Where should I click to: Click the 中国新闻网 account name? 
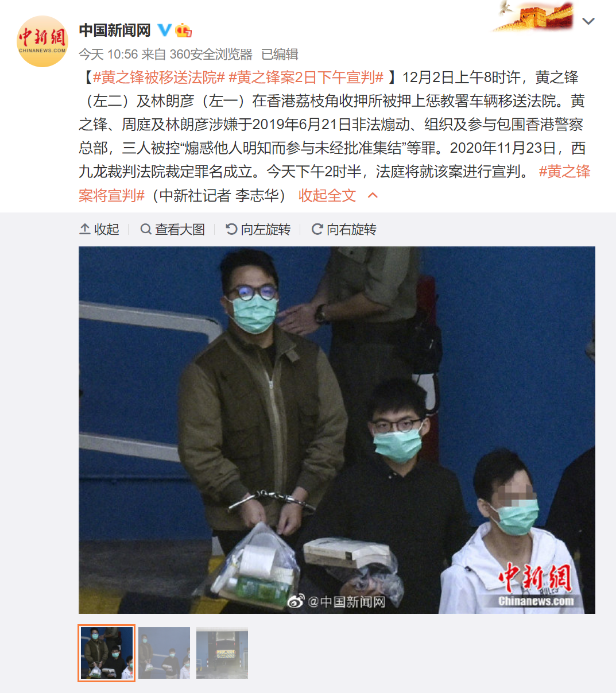pos(115,30)
